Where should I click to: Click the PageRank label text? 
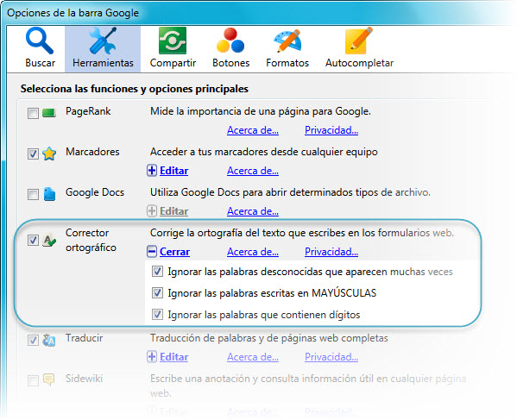(88, 111)
